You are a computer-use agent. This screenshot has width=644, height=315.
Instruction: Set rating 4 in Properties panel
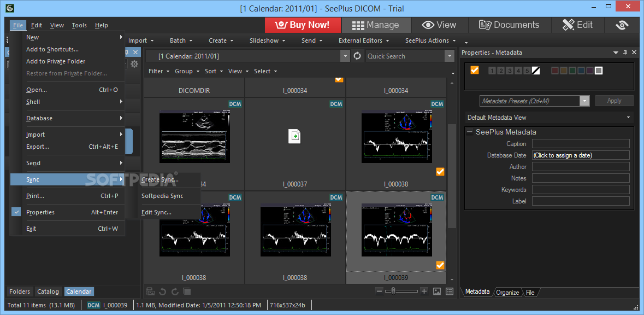coord(518,71)
